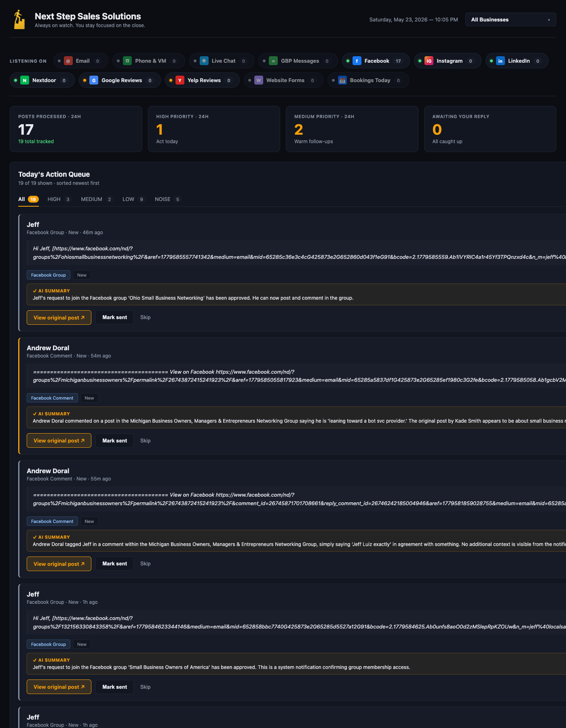
Task: Click the Phone & VM channel icon
Action: [127, 61]
